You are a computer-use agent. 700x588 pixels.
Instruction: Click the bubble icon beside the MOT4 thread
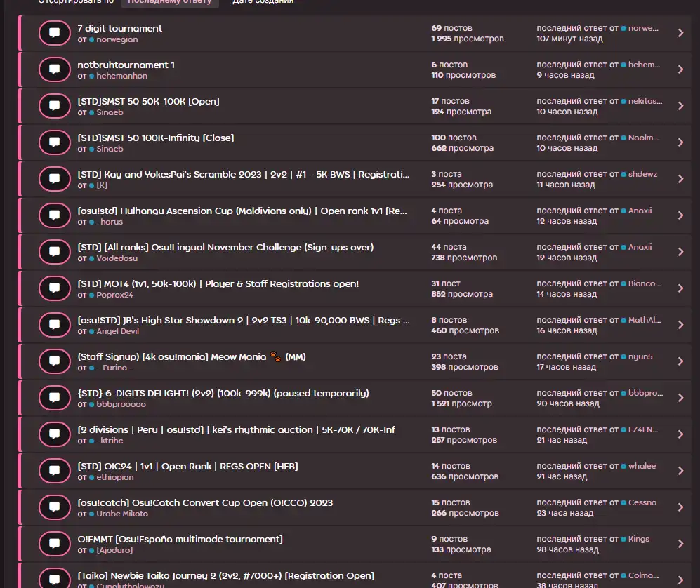[x=55, y=288]
